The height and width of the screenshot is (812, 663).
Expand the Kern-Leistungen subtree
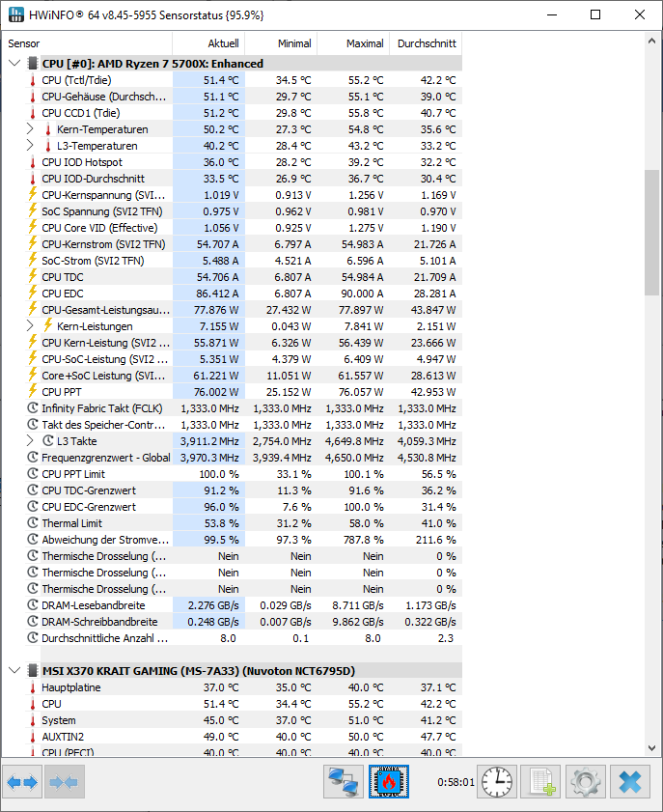tap(30, 325)
